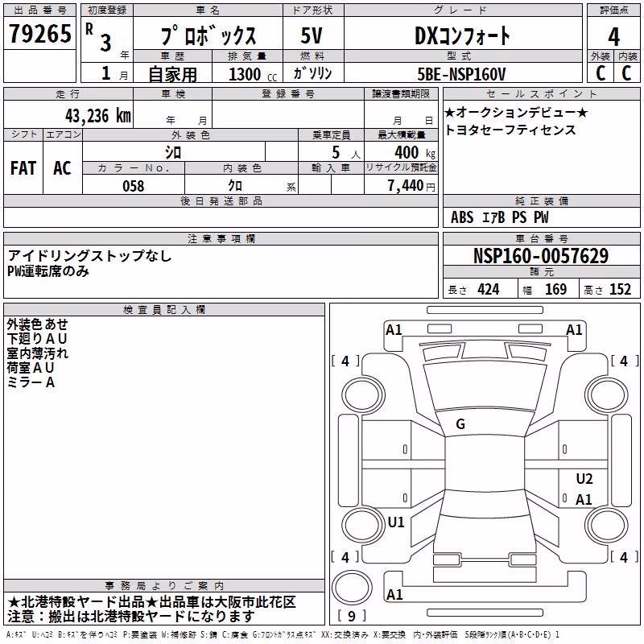Screen dimensions: 644x644
Task: Select inspector remark 室内薄汚れ
Action: (x=37, y=353)
